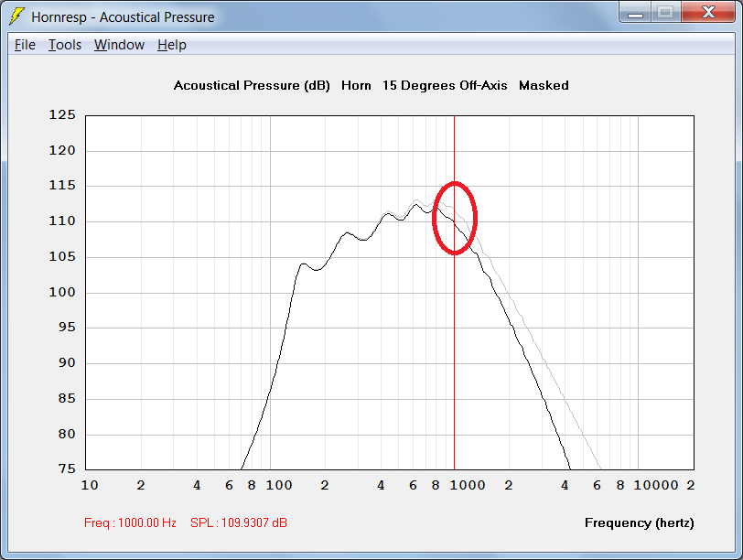The width and height of the screenshot is (743, 560).
Task: Click the window title 'Hornresp - Acoustical Pressure'
Action: [123, 17]
